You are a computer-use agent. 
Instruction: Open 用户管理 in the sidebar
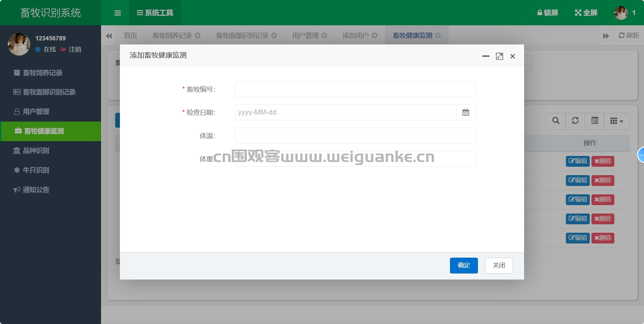tap(51, 111)
